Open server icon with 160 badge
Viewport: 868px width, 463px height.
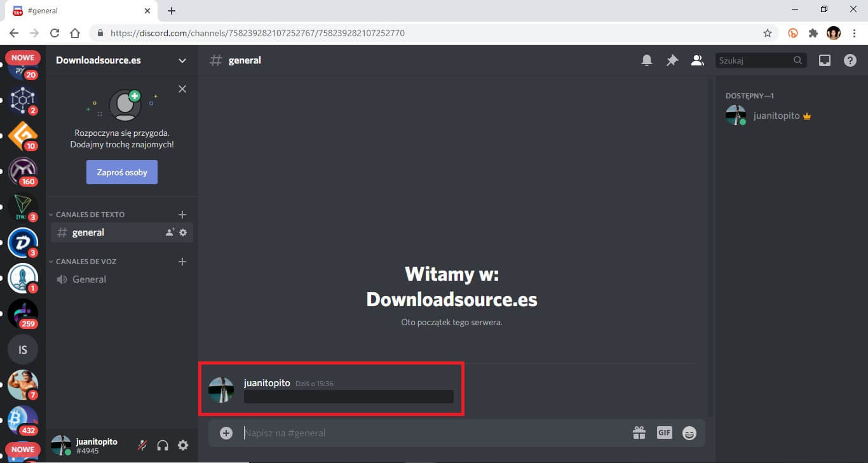point(23,171)
